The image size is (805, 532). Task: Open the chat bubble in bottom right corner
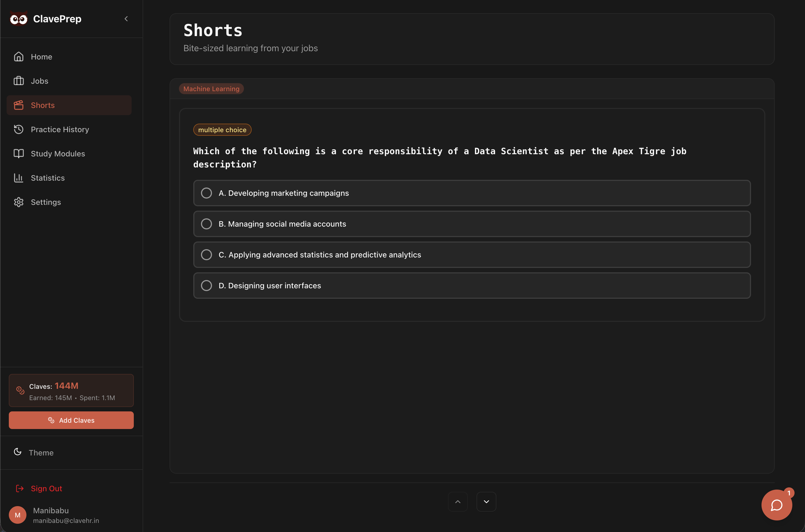click(x=777, y=505)
